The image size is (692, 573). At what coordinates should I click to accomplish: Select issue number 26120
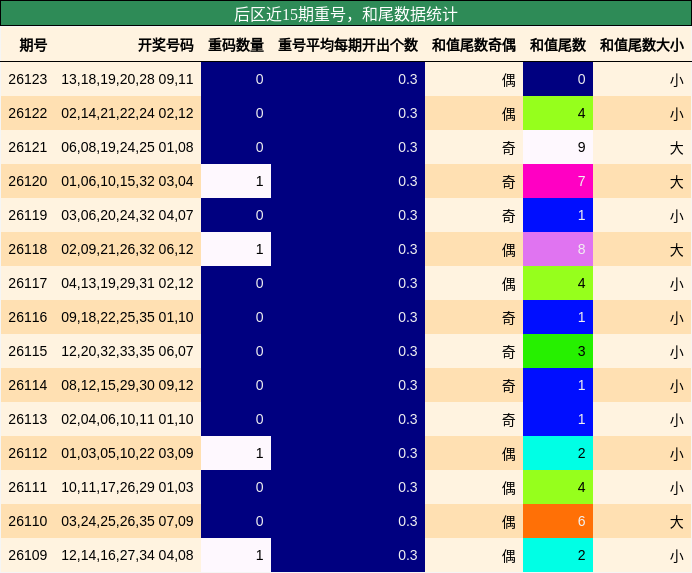point(28,181)
